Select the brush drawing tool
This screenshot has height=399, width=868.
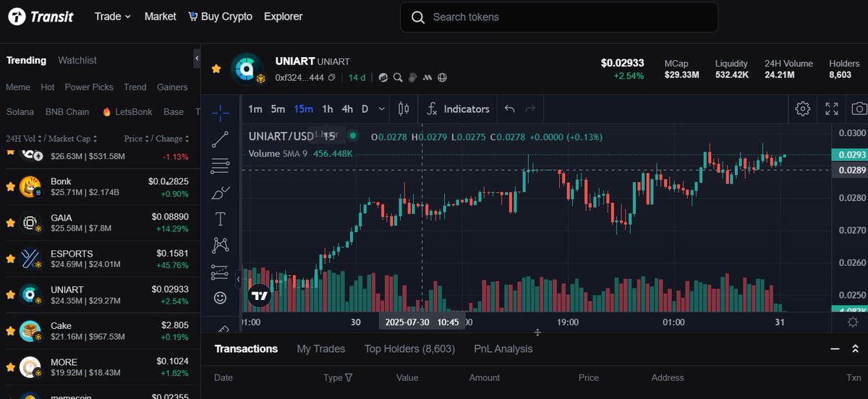221,192
